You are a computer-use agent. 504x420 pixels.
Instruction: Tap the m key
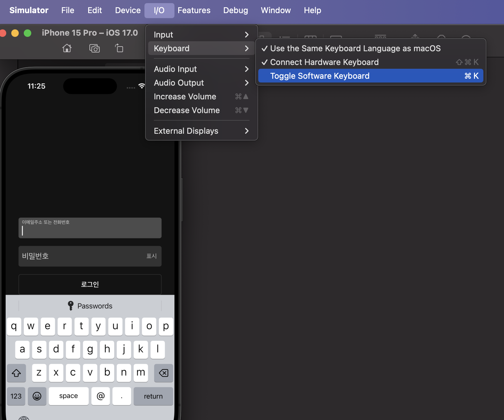click(x=141, y=372)
